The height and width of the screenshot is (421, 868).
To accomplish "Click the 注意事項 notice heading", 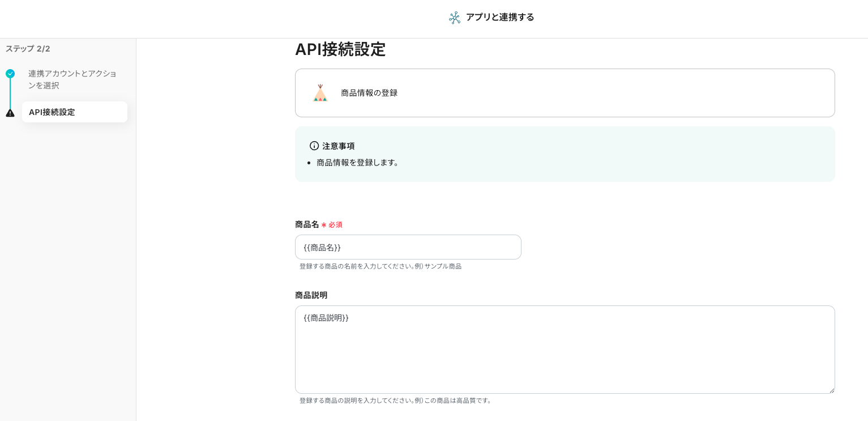I will pos(338,146).
